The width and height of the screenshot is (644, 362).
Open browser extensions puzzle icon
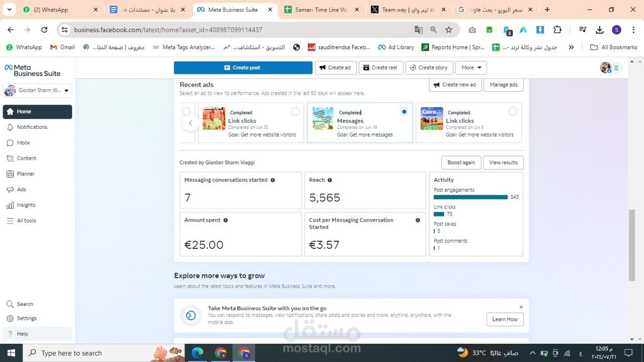point(557,30)
